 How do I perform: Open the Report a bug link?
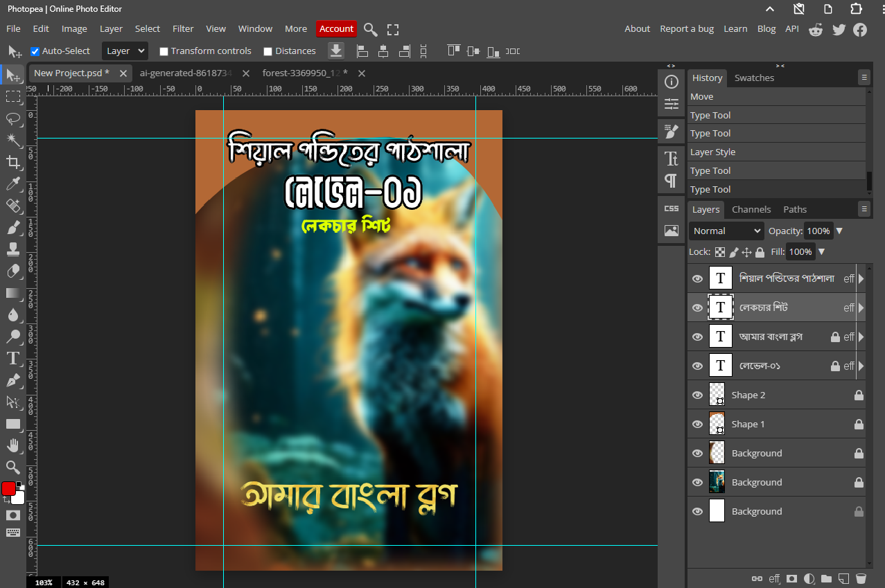(x=687, y=29)
